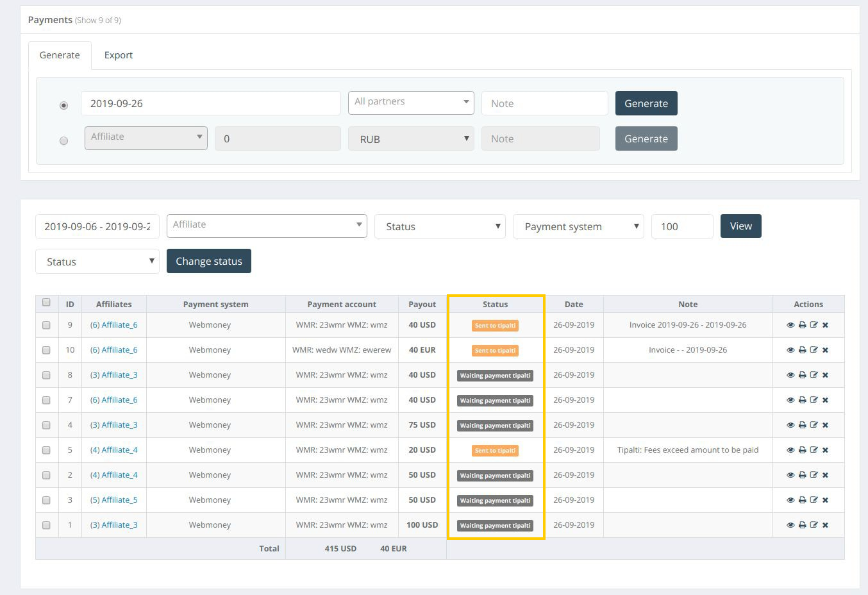Click the print icon for payment ID 10
Image resolution: width=868 pixels, height=595 pixels.
click(x=802, y=349)
